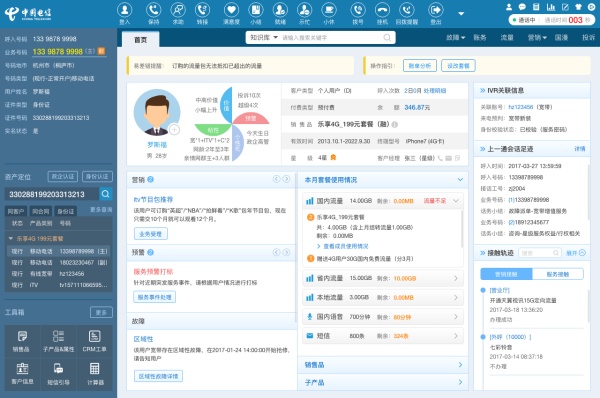
Task: Click the 挂机 hang-up icon
Action: click(x=382, y=10)
